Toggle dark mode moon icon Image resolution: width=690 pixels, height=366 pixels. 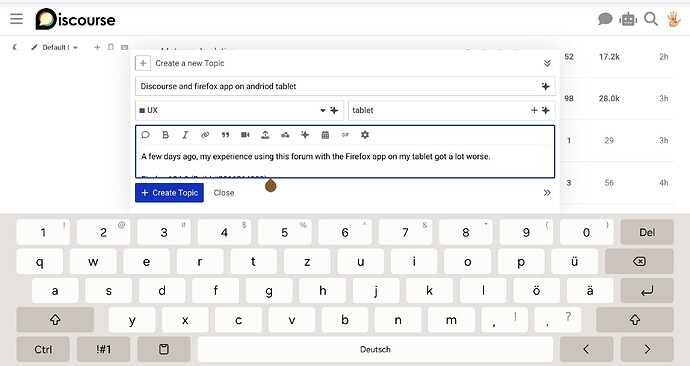(x=15, y=47)
